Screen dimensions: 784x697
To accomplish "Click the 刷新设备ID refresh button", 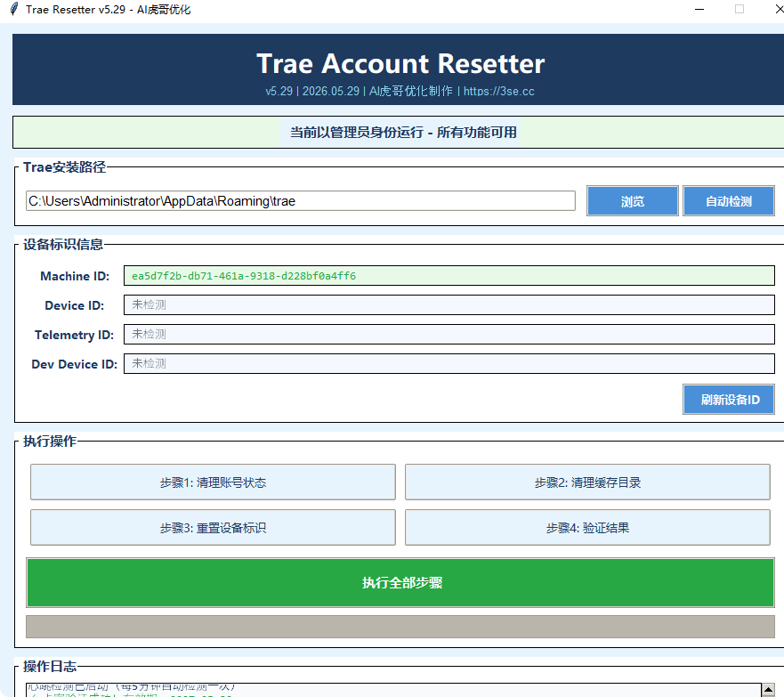I will [x=729, y=399].
